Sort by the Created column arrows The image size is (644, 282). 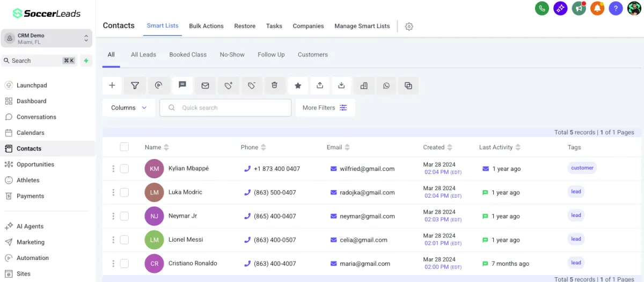[450, 147]
